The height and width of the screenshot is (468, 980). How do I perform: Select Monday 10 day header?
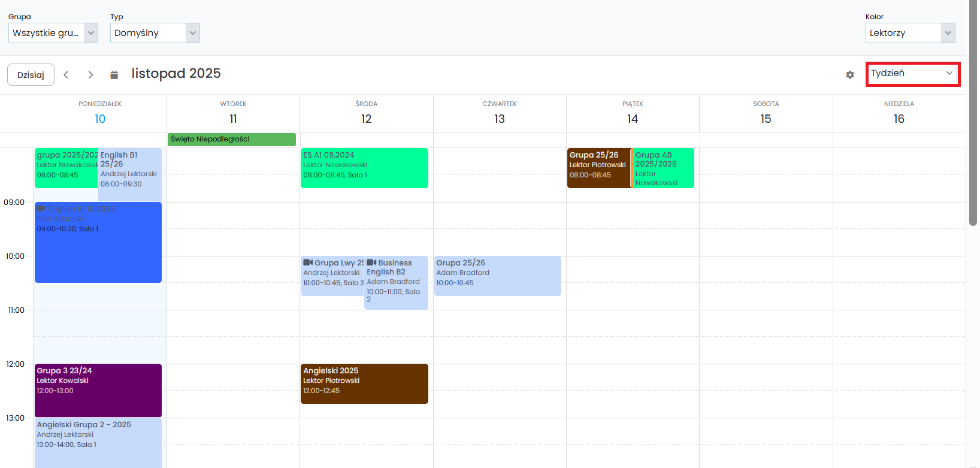point(100,119)
